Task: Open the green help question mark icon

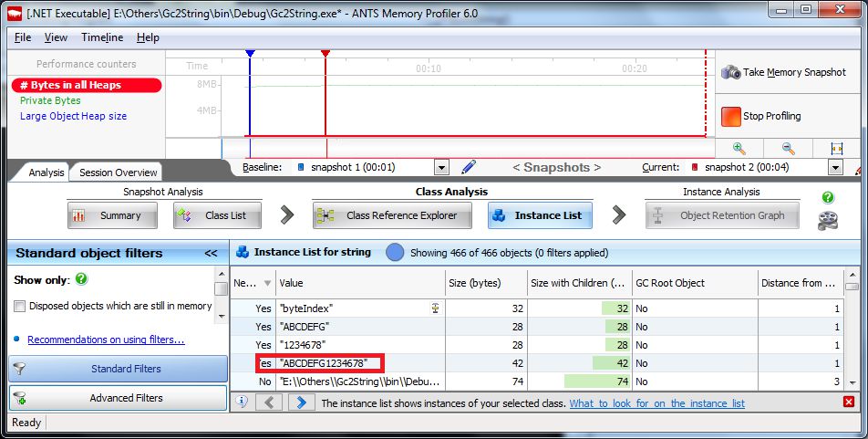Action: [x=828, y=197]
